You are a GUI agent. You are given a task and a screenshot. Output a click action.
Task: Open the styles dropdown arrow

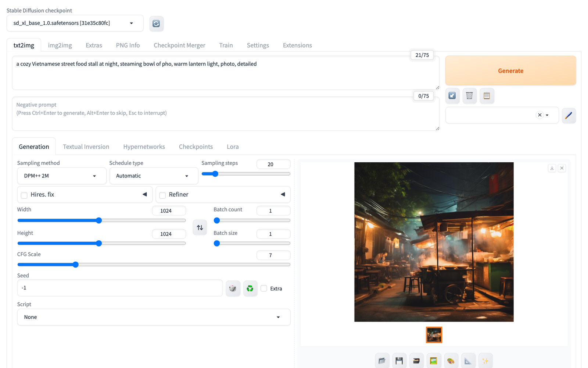coord(547,115)
